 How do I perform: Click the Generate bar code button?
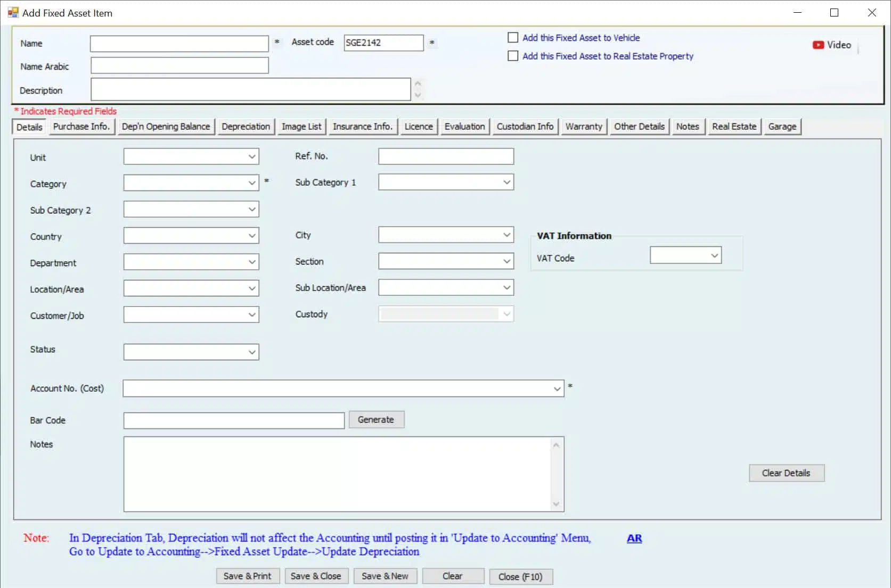tap(376, 419)
